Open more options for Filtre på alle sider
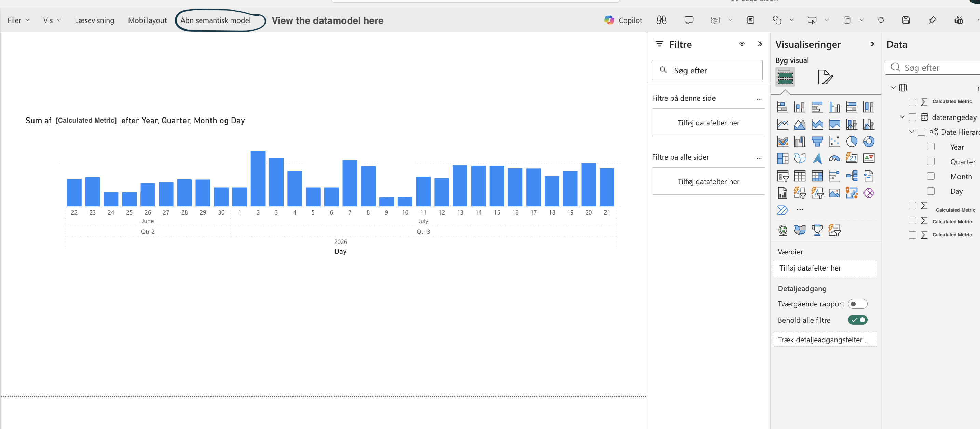The height and width of the screenshot is (429, 980). [x=759, y=157]
